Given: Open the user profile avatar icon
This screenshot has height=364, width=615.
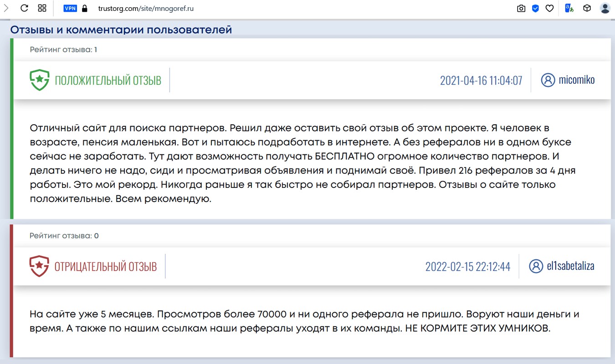Looking at the screenshot, I should coord(605,8).
